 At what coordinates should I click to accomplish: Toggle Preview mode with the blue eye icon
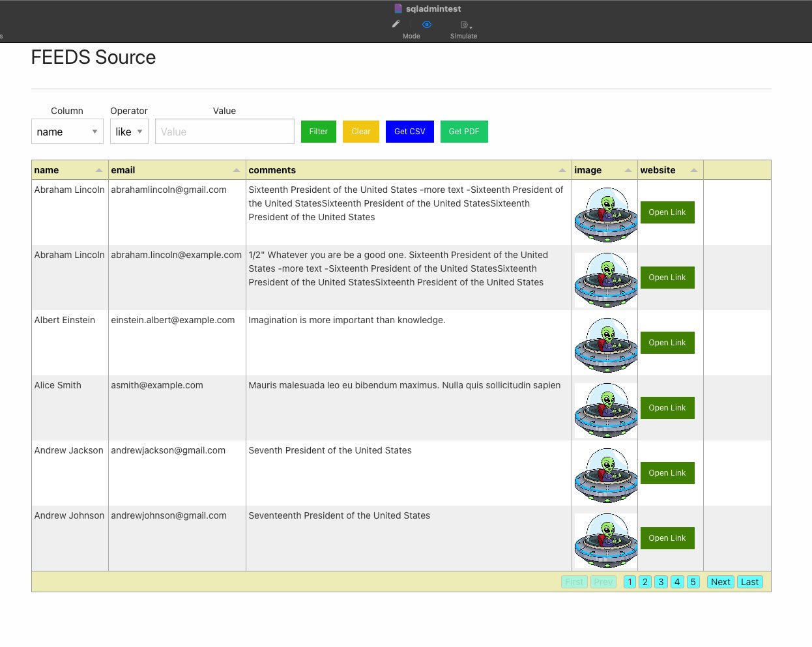coord(426,23)
